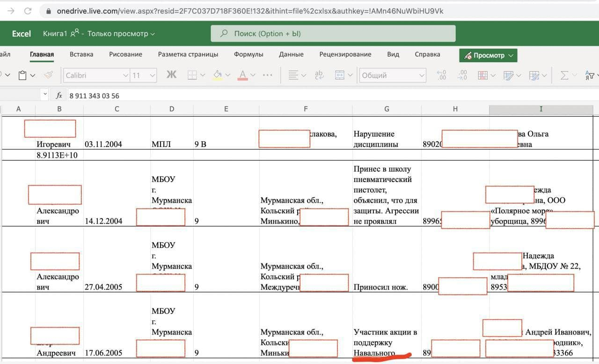Expand the Calibri font name dropdown
Viewport: 599px width, 364px height.
[x=125, y=75]
